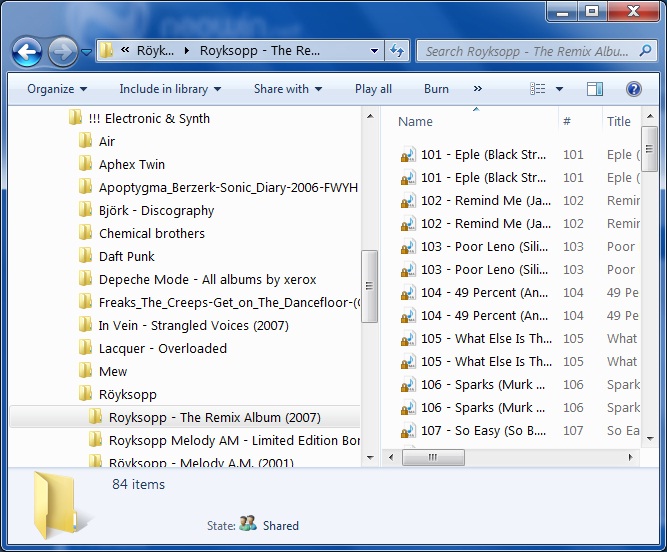Toggle the preview pane icon
The image size is (667, 552).
595,89
